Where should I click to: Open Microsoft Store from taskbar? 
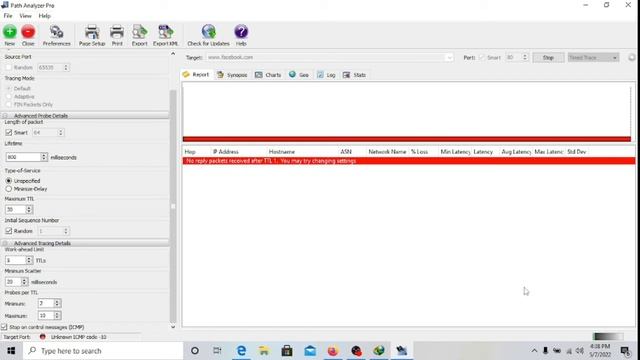click(287, 351)
